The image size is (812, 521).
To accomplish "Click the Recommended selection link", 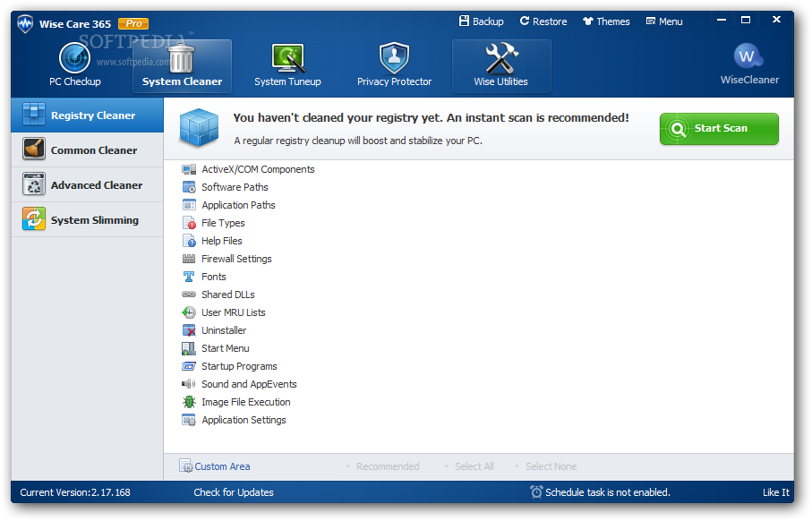I will [388, 466].
